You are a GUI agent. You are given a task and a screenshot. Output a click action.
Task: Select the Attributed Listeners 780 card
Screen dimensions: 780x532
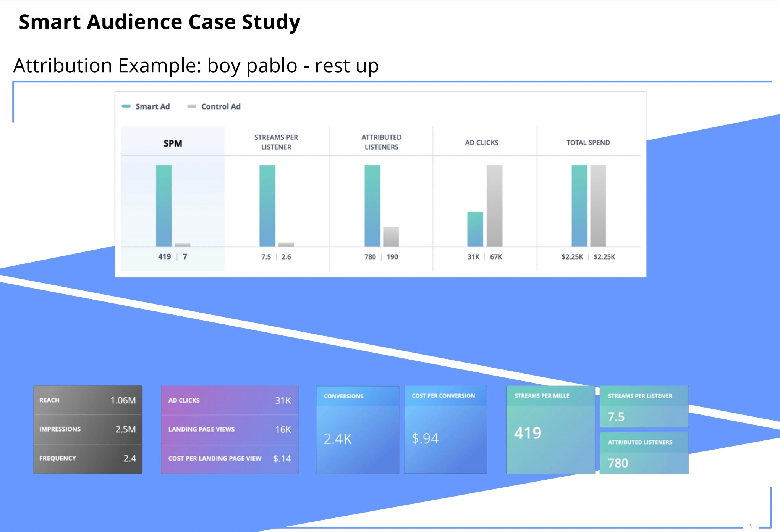tap(644, 453)
